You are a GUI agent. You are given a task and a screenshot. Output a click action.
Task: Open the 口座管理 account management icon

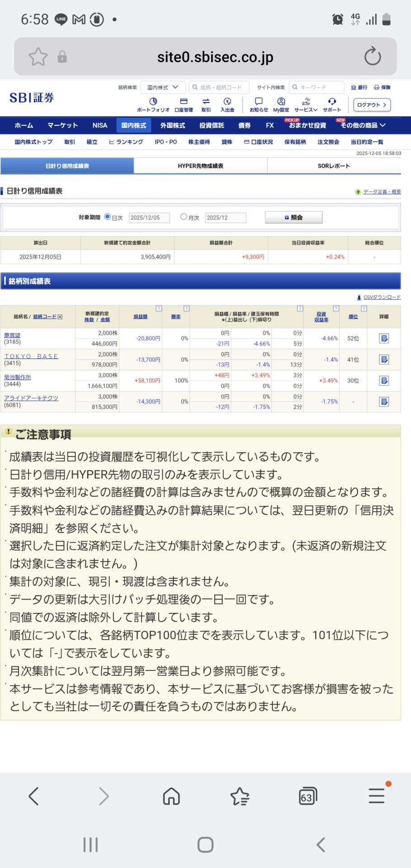click(x=184, y=102)
